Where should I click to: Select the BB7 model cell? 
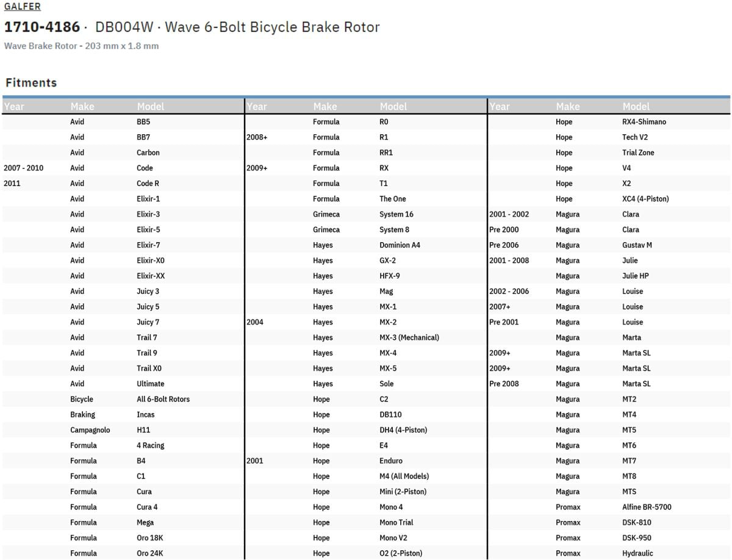point(143,137)
